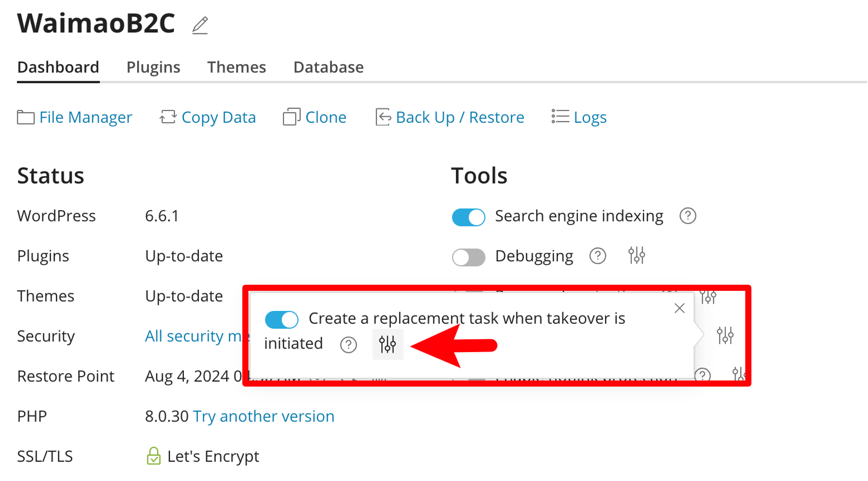
Task: Enable the Debugging toggle
Action: point(468,257)
